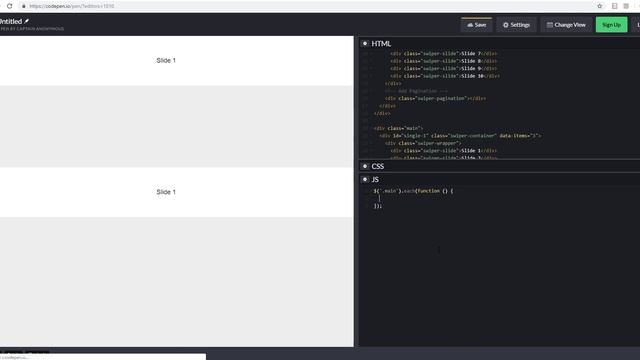Open the pen Settings
This screenshot has height=360, width=640.
pyautogui.click(x=516, y=25)
